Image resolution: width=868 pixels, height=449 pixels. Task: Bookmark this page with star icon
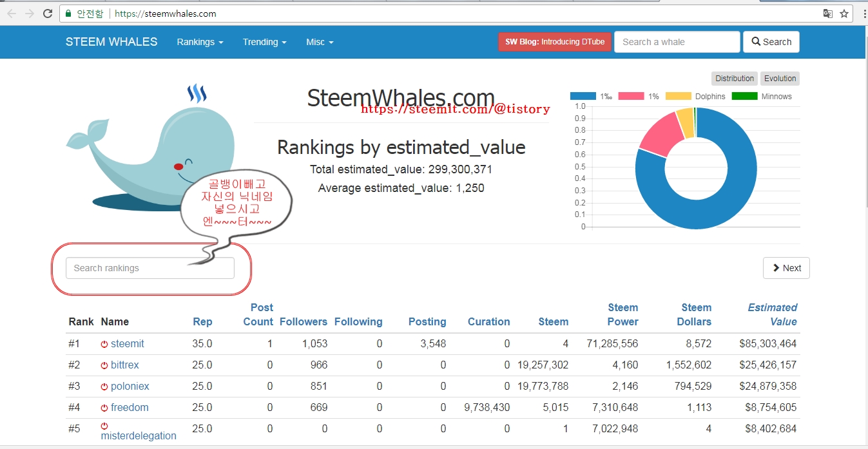[844, 14]
